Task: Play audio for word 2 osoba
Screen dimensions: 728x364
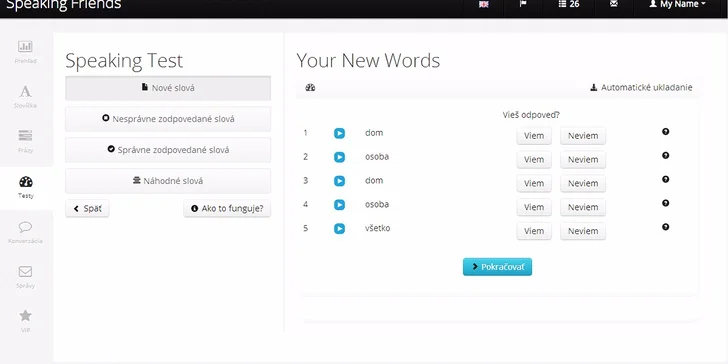Action: pos(339,157)
